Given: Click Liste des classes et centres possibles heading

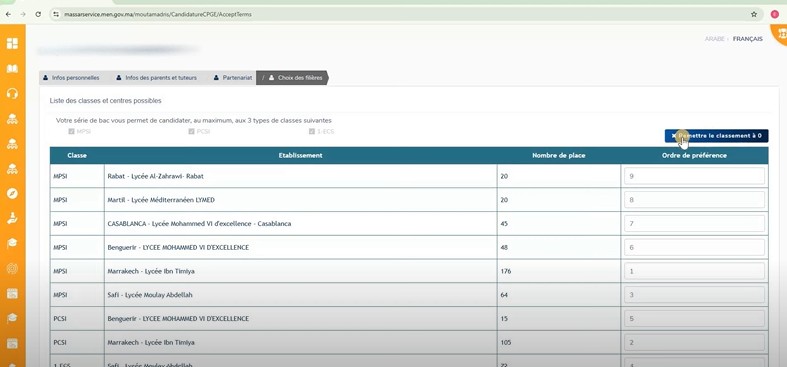Looking at the screenshot, I should click(x=105, y=101).
